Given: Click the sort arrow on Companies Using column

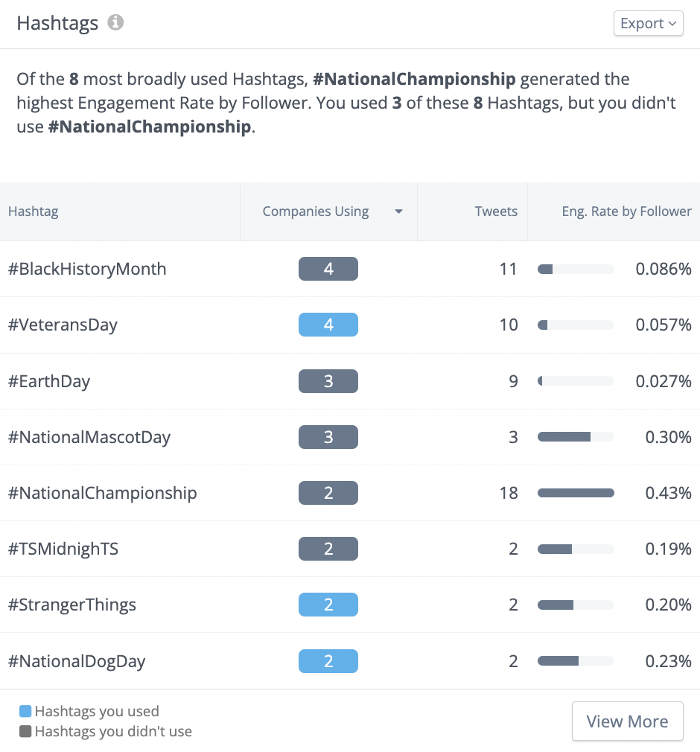Looking at the screenshot, I should [x=399, y=211].
